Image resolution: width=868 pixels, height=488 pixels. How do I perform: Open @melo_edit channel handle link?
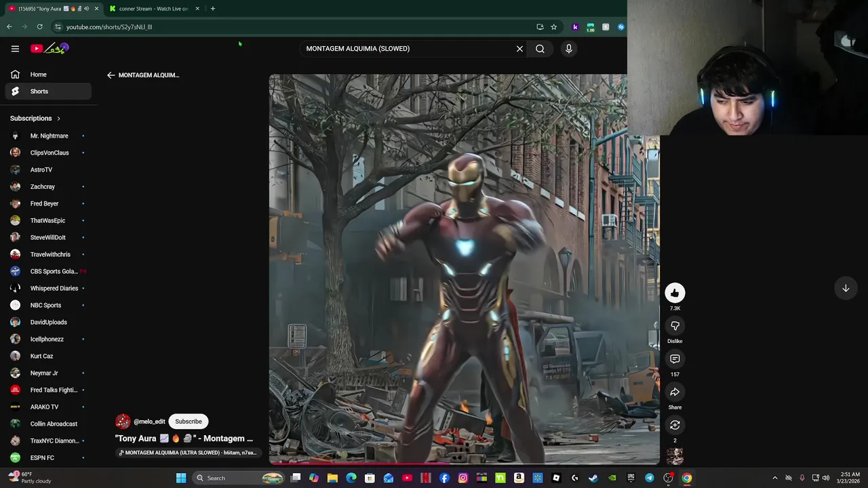pyautogui.click(x=149, y=422)
